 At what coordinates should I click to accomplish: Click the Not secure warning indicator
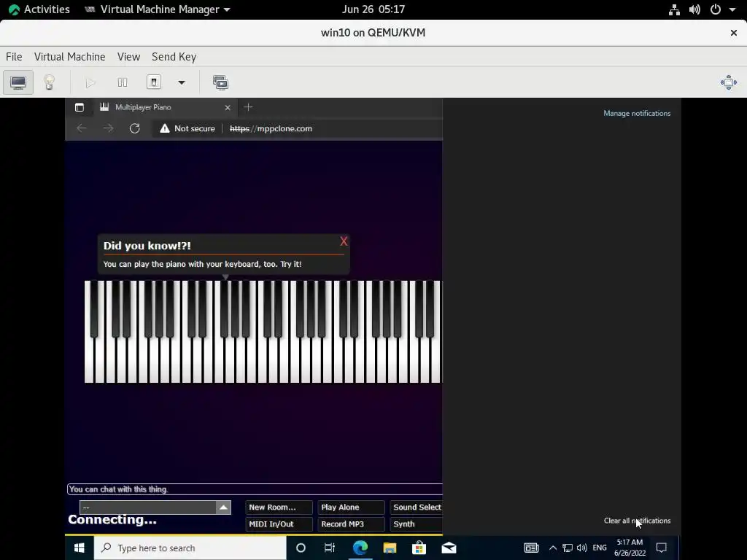[x=187, y=128]
